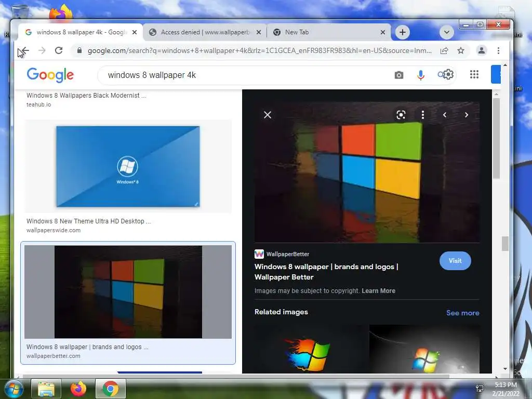Bookmark this page with the star icon
The height and width of the screenshot is (399, 532).
pos(461,50)
